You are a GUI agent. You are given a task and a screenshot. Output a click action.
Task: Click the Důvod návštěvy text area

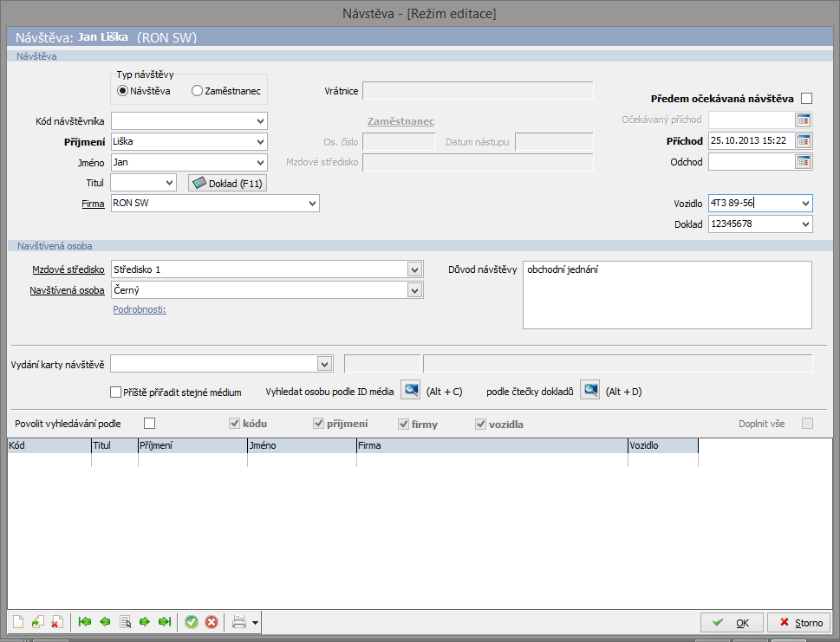[x=667, y=295]
